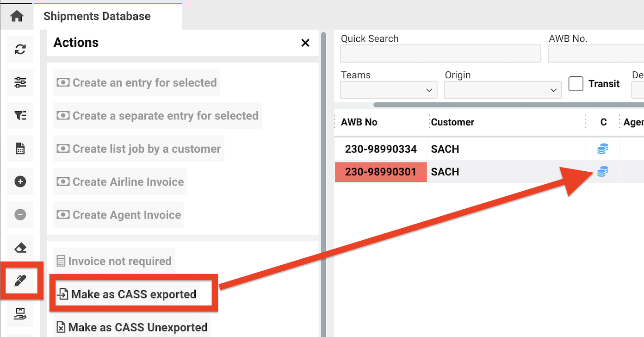Click the Quick Search field
The image size is (644, 337).
(x=440, y=54)
